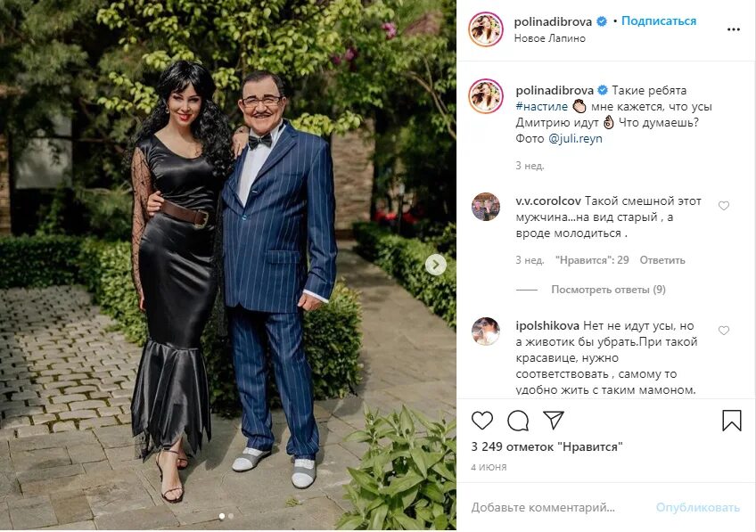Like v.v.corolcov's comment heart
Viewport: 756px width, 532px height.
(724, 206)
